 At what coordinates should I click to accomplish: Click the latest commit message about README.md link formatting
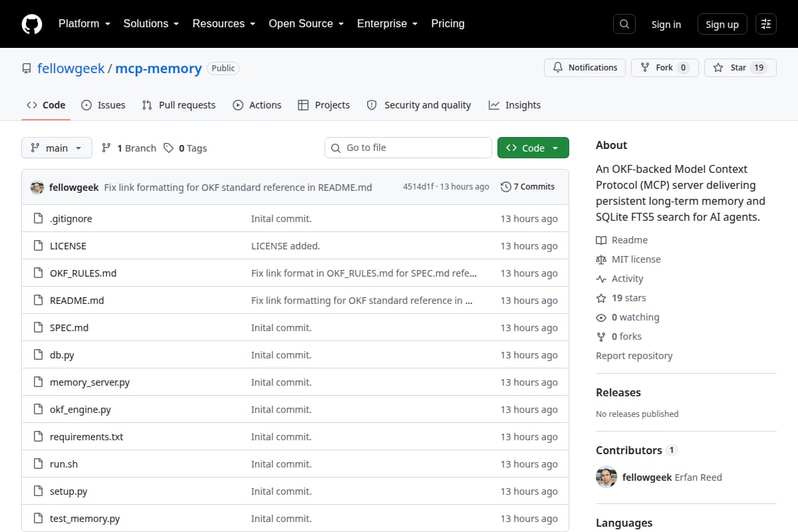pos(238,188)
